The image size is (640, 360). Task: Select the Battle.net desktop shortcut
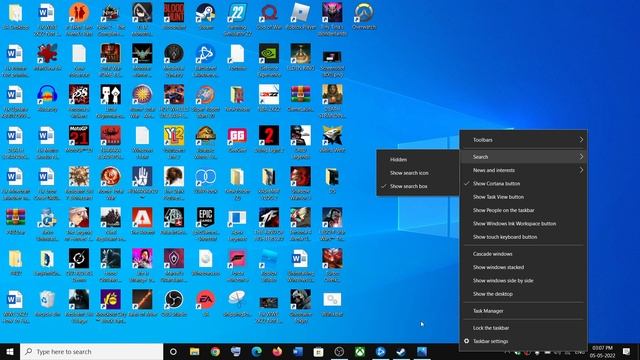(x=205, y=60)
